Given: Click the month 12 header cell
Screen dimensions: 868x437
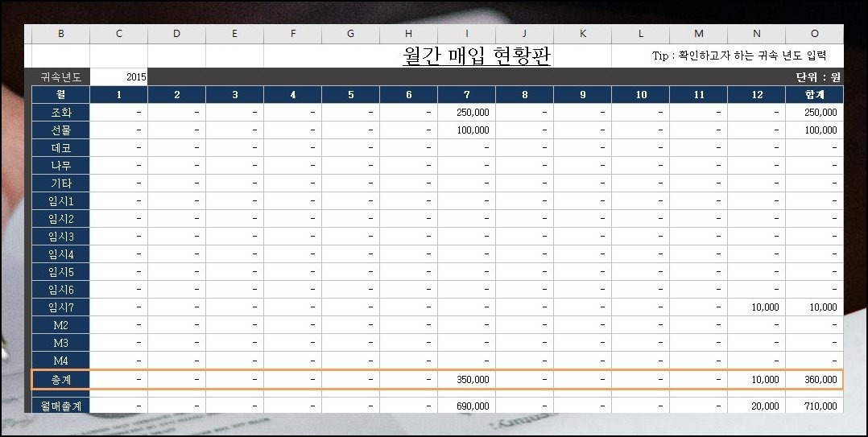Looking at the screenshot, I should (x=757, y=95).
